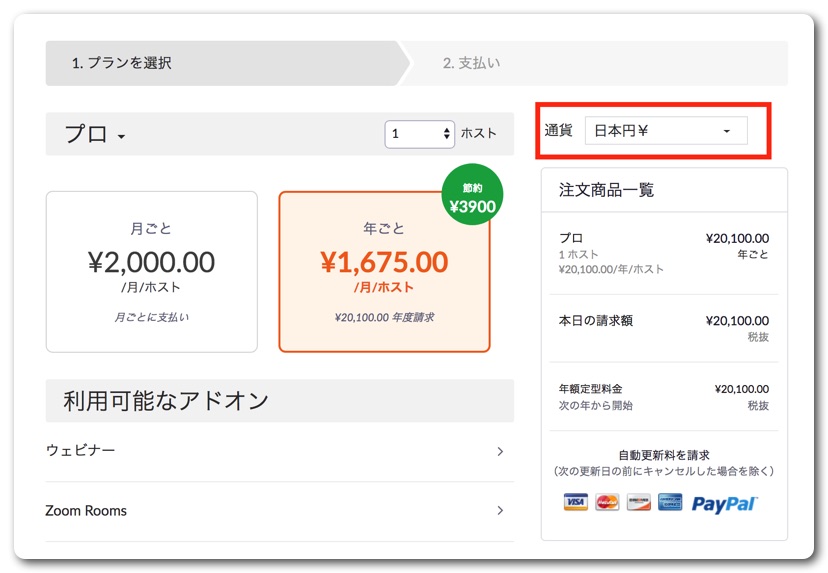Click the Discover card icon

pyautogui.click(x=638, y=502)
